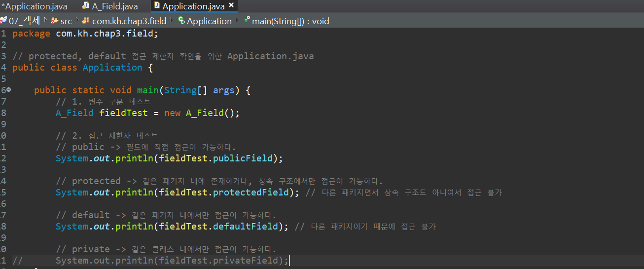Click the active Application.java tab file icon

coord(157,6)
